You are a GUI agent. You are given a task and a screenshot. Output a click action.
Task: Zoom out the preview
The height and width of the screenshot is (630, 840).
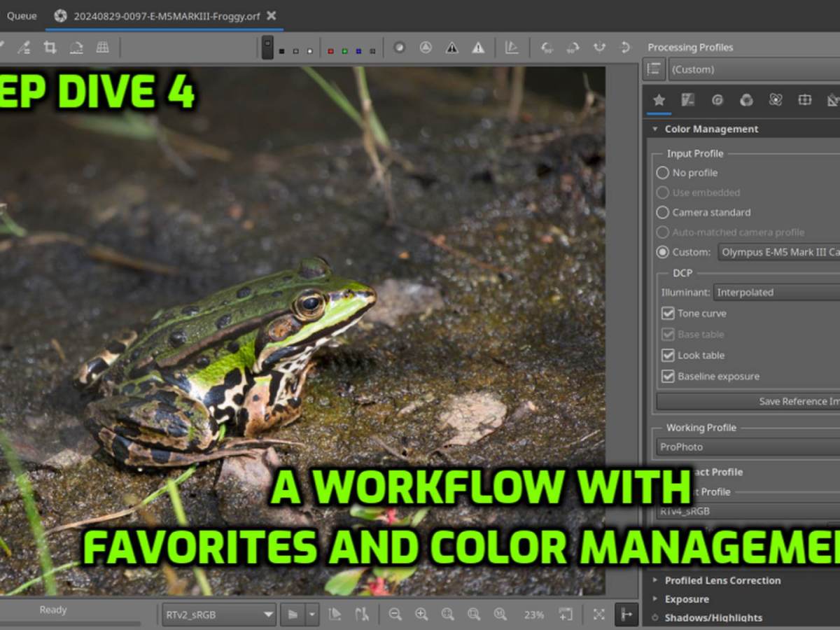click(395, 615)
